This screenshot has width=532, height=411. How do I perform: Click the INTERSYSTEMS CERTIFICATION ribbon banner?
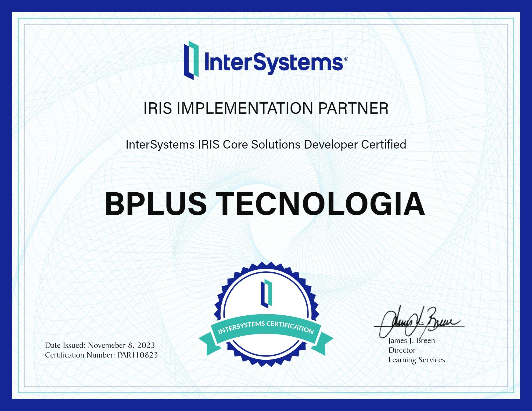point(266,327)
